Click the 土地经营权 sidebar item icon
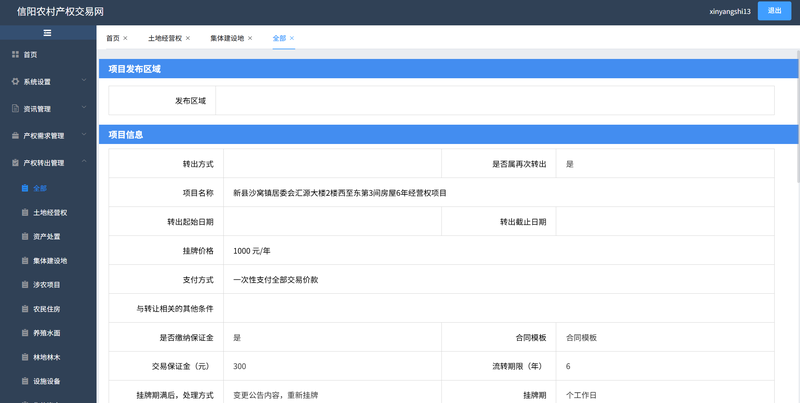 (x=25, y=212)
